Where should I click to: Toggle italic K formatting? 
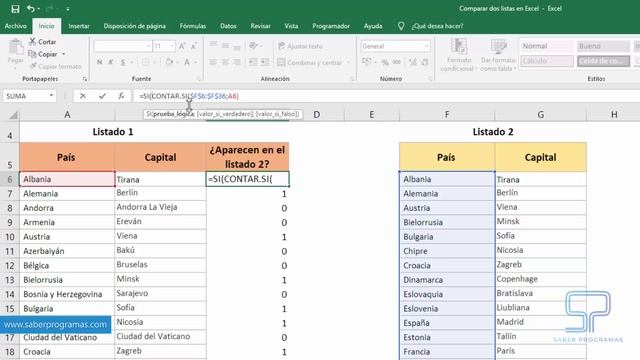(111, 62)
